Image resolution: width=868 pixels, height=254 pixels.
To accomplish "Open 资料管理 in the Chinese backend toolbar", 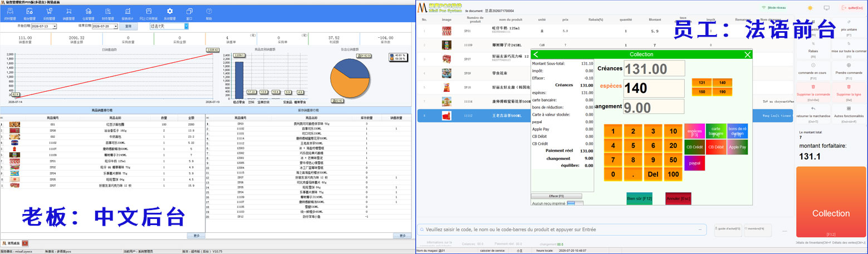I will (9, 13).
